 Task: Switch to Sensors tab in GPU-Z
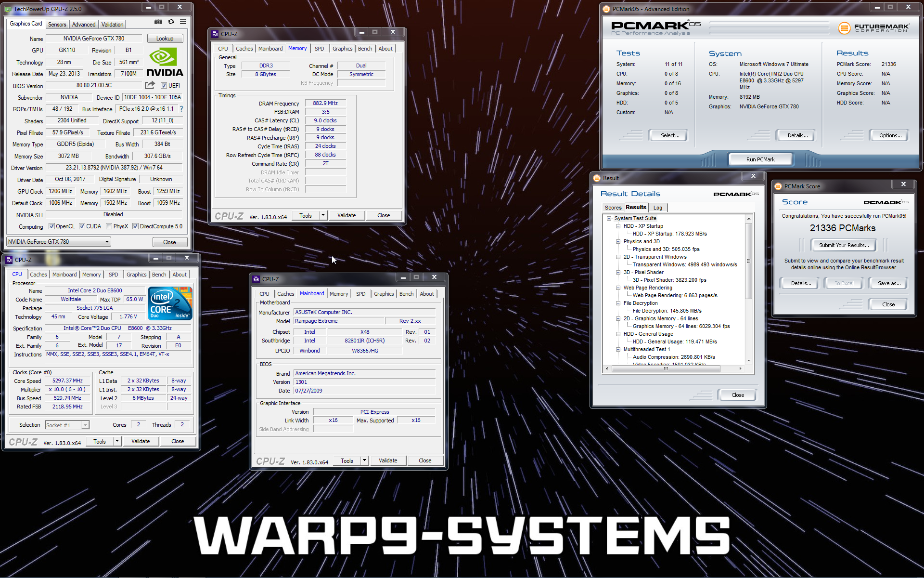coord(57,25)
